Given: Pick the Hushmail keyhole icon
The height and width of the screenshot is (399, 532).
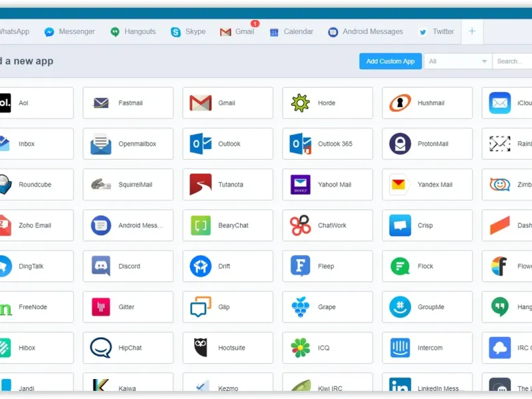Looking at the screenshot, I should pos(400,103).
